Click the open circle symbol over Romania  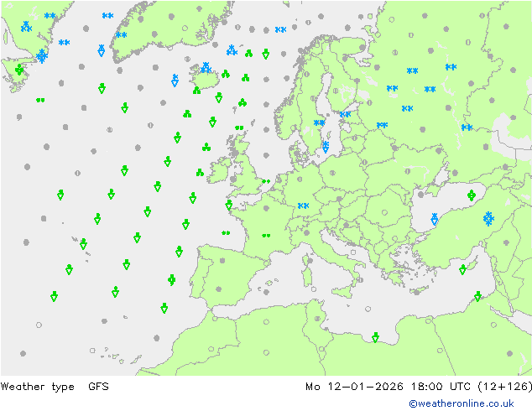pyautogui.click(x=384, y=212)
